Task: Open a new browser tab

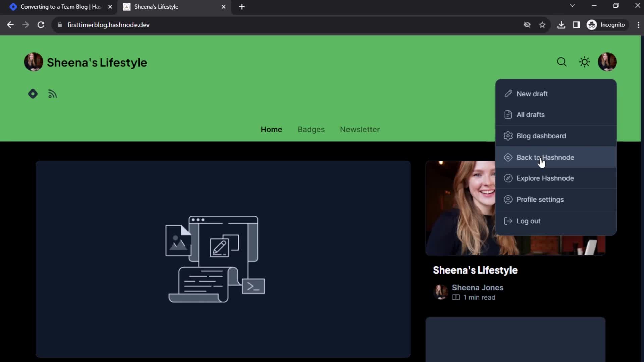Action: [x=242, y=7]
